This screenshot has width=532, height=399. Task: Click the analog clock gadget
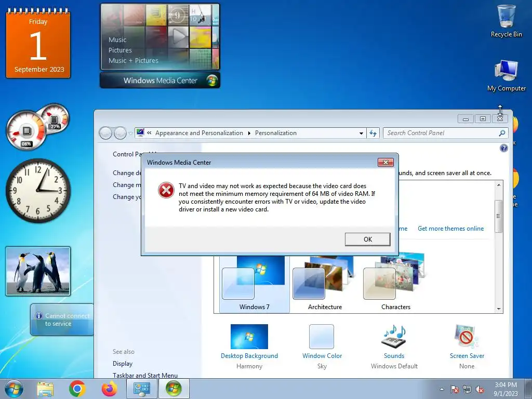coord(38,190)
